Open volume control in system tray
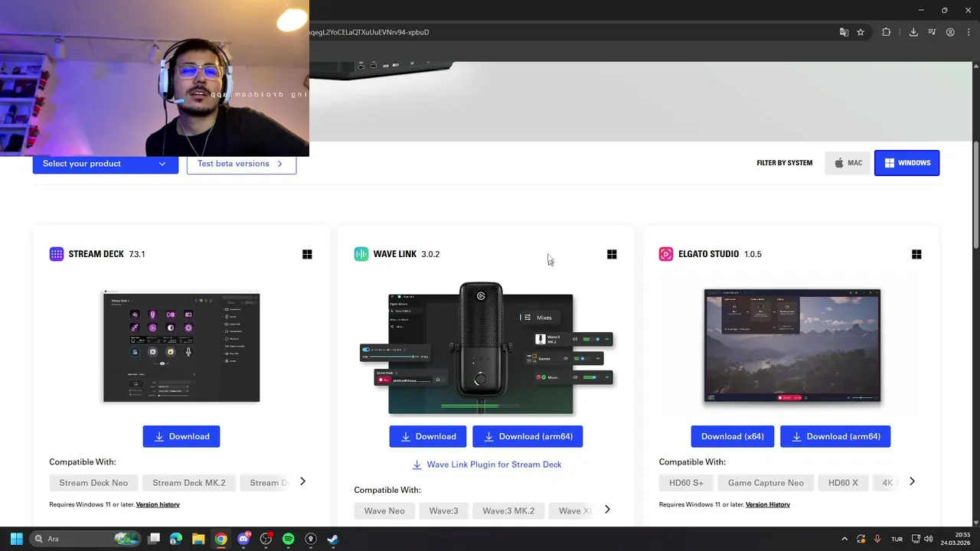 928,539
